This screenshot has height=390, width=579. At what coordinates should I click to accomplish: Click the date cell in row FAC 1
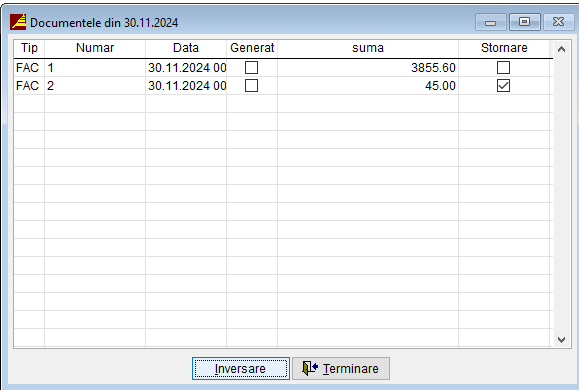(x=186, y=68)
